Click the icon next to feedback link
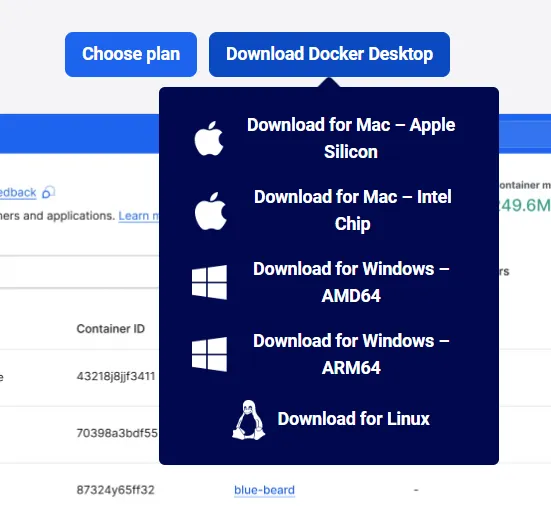The image size is (551, 507). [x=48, y=192]
